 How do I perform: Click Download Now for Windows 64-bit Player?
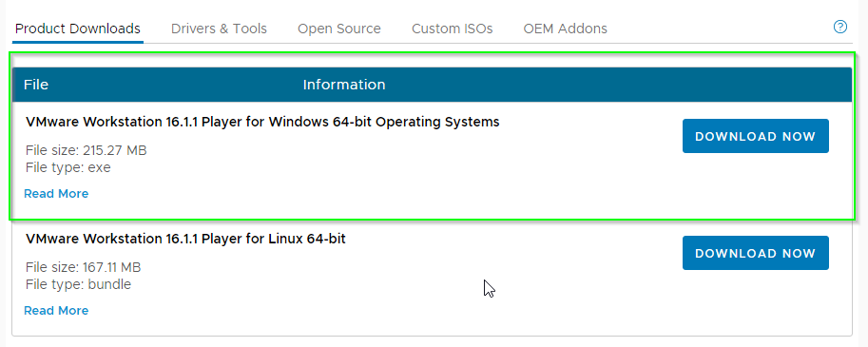pyautogui.click(x=755, y=136)
